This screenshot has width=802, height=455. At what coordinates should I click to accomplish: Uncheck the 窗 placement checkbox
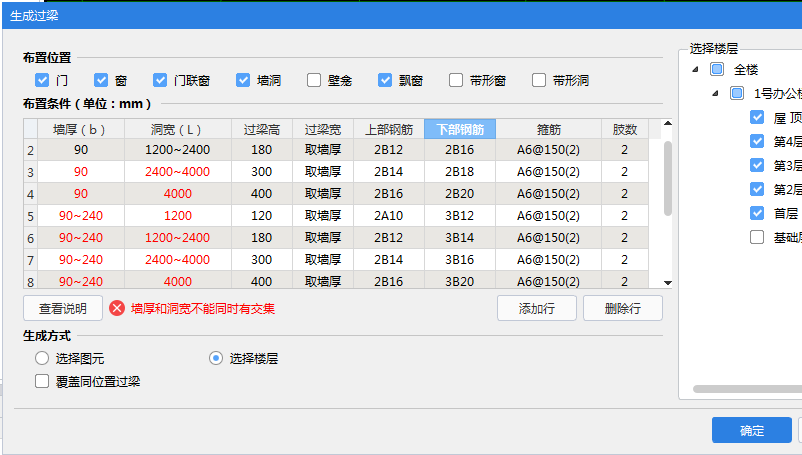click(x=101, y=80)
